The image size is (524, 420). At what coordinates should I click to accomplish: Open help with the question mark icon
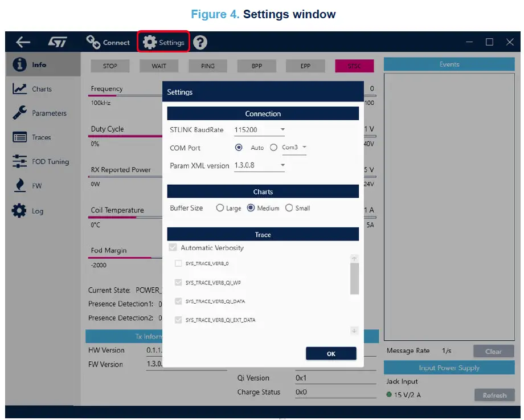[200, 42]
